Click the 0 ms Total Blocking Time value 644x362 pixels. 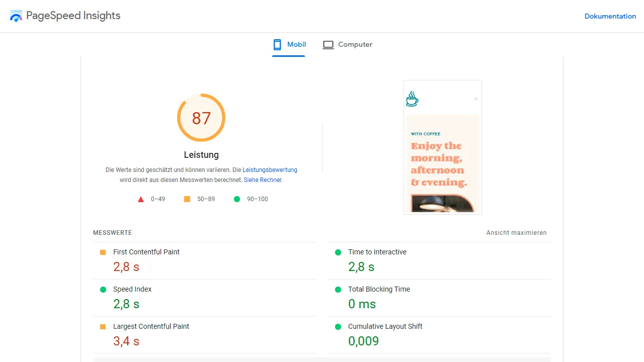[x=362, y=304]
